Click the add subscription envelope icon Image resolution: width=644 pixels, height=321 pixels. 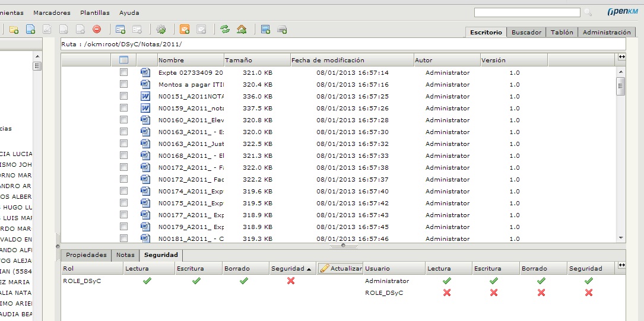(x=185, y=29)
